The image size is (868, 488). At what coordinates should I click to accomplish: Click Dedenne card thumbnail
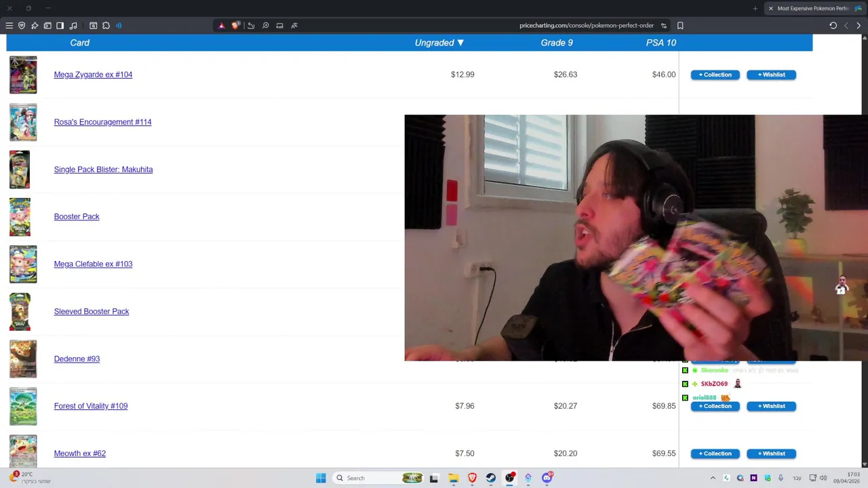point(23,359)
